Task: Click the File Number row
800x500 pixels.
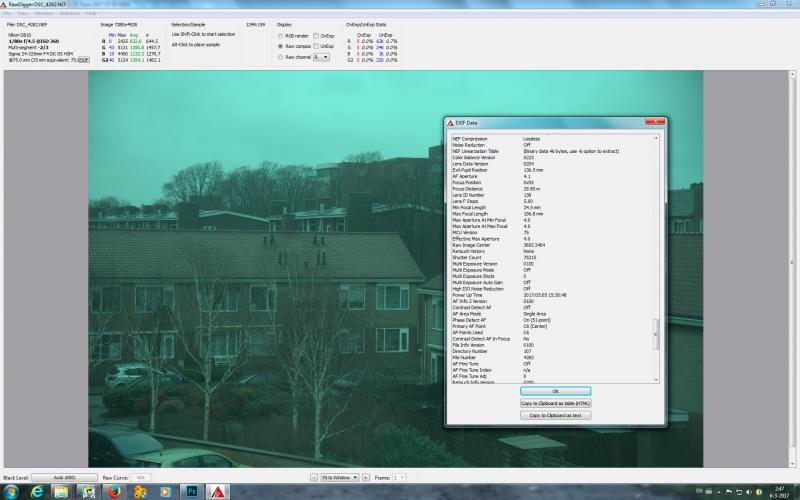Action: point(554,358)
